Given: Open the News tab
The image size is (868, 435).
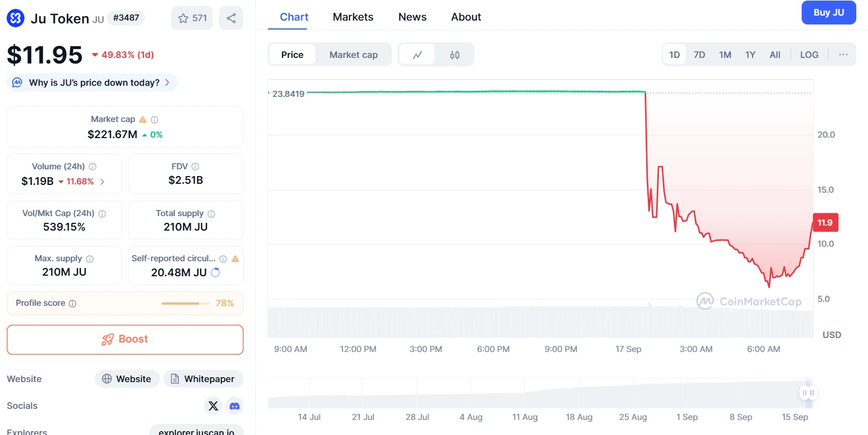Looking at the screenshot, I should point(412,17).
